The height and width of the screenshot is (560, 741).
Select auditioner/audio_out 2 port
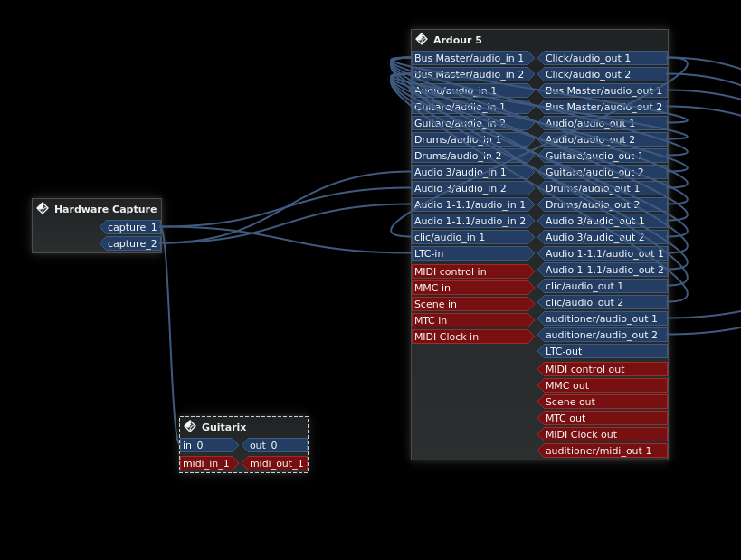coord(603,335)
